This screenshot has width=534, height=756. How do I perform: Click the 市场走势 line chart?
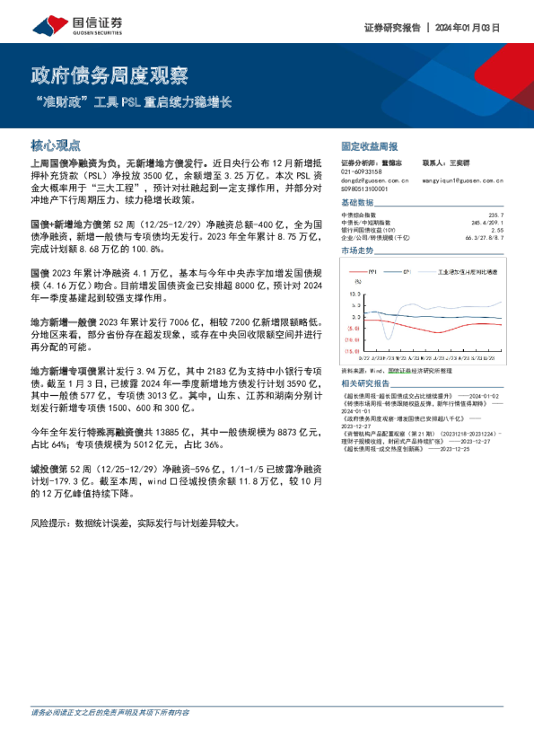(423, 312)
